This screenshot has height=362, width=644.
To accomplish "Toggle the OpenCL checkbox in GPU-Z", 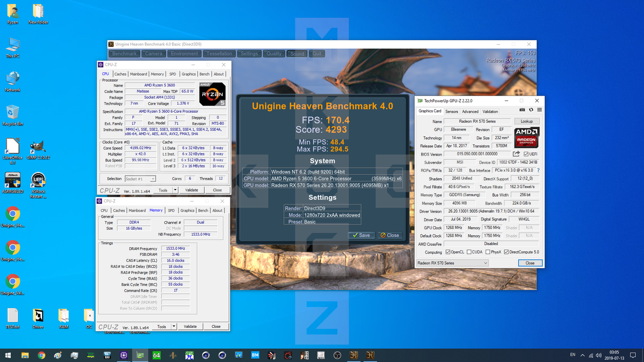I will 448,252.
